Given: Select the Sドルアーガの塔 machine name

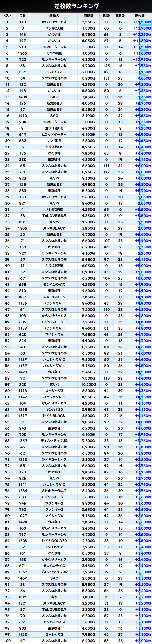Looking at the screenshot, I should coord(54,491).
